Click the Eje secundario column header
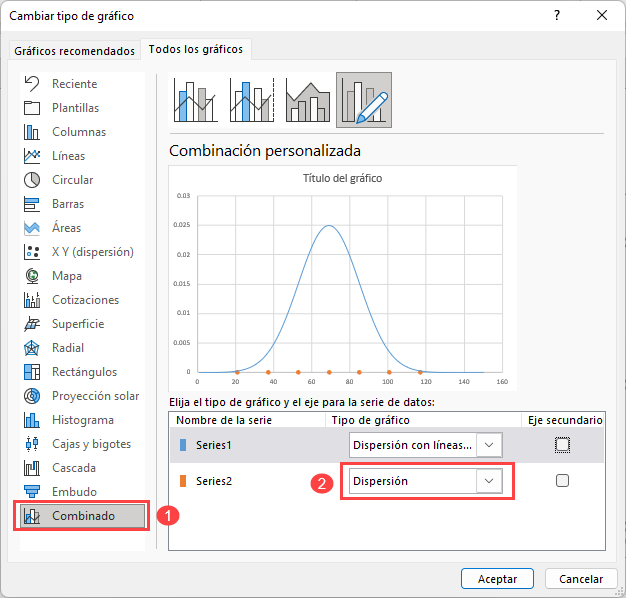 point(565,420)
